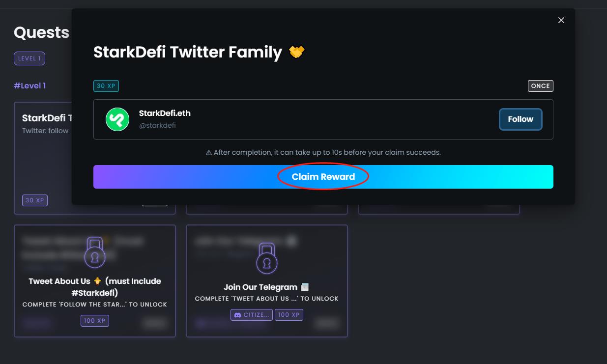Open the @starkdefi handle link
607x364 pixels.
coord(157,125)
